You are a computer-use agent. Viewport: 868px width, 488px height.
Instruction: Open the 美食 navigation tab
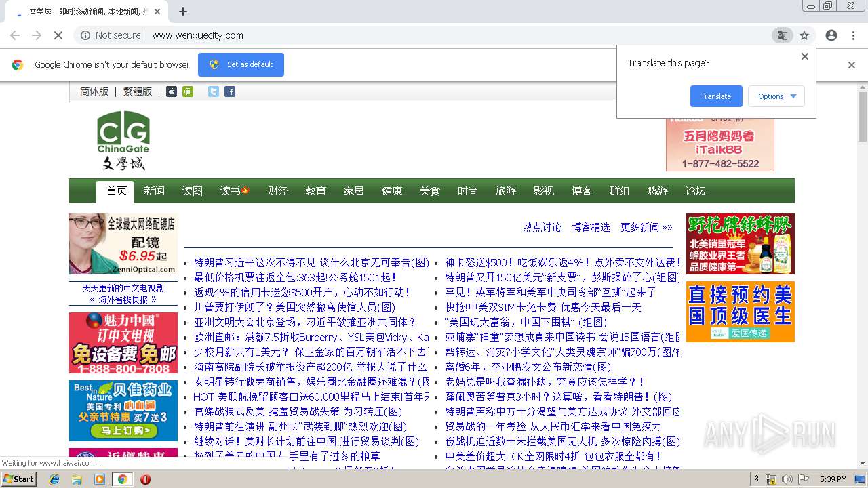(429, 191)
